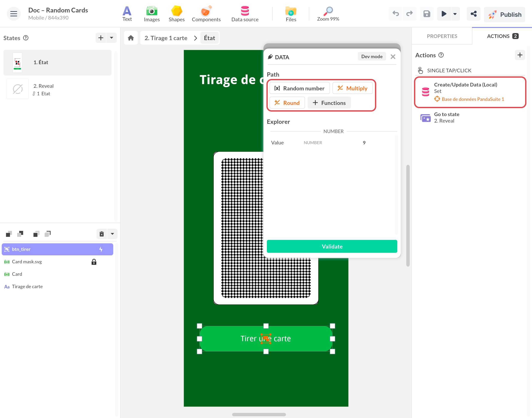Close the DATA popup
532x418 pixels.
pos(393,57)
